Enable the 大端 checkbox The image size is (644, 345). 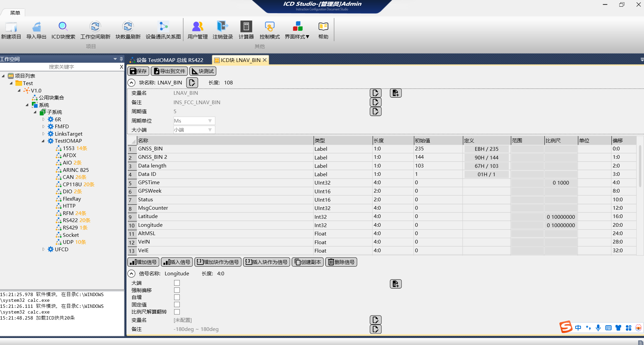[177, 283]
